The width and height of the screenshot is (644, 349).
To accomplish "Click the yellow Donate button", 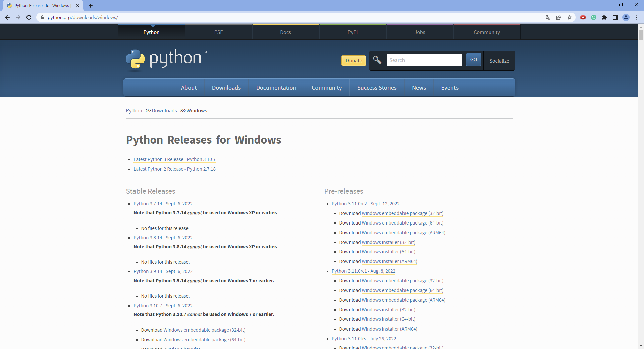I will coord(354,61).
